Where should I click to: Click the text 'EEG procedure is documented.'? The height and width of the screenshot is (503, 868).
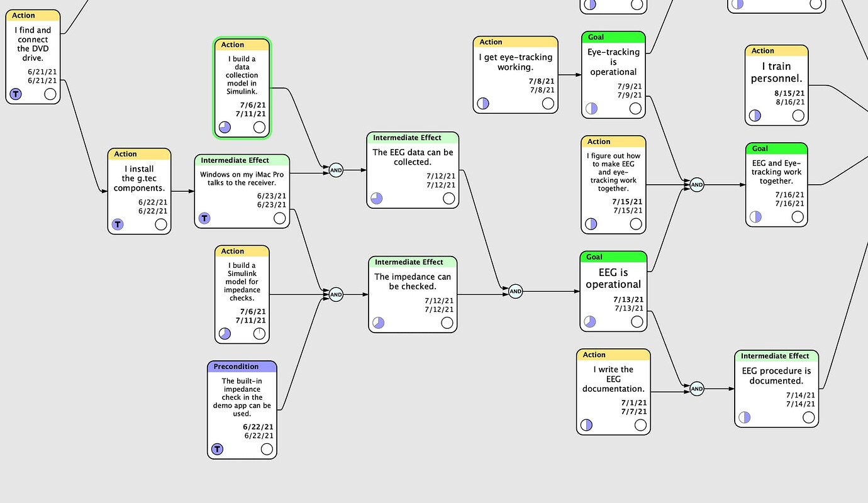point(777,375)
